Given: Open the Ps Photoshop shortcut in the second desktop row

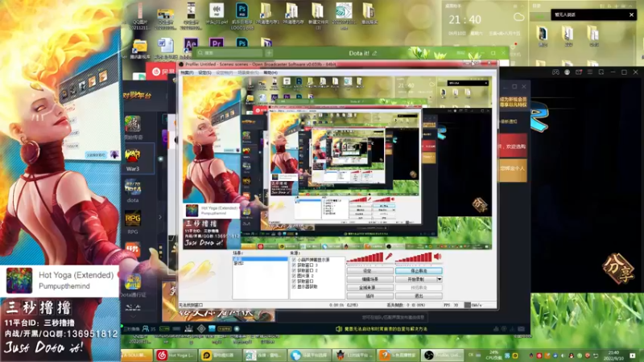Looking at the screenshot, I should [x=242, y=43].
